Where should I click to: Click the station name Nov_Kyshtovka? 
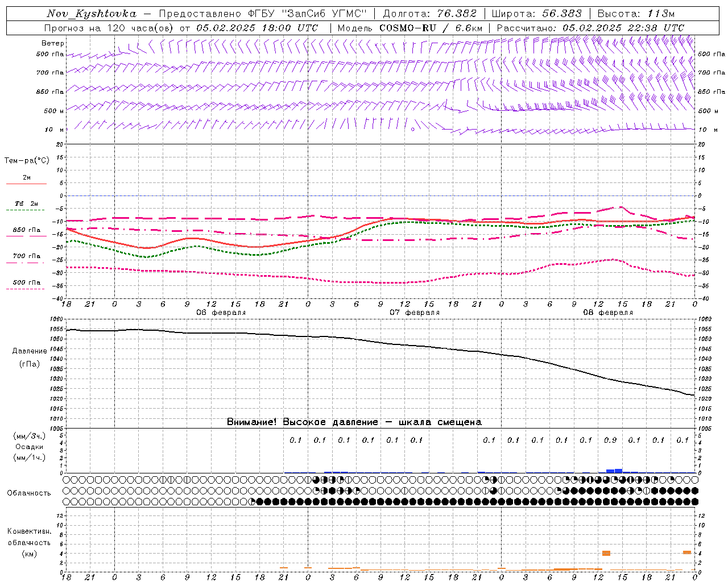pos(92,14)
